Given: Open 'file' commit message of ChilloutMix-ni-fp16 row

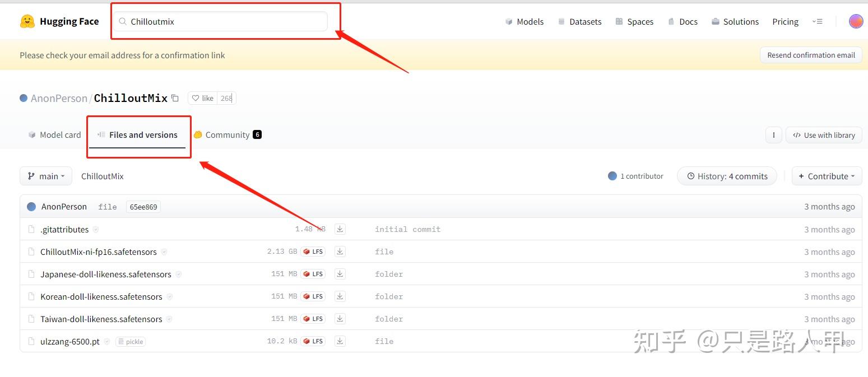Looking at the screenshot, I should [x=384, y=252].
